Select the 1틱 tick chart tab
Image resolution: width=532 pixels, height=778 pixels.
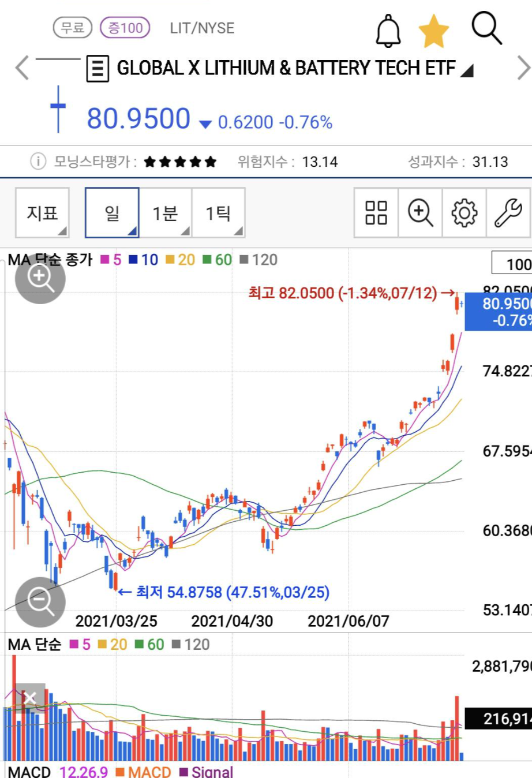(x=218, y=212)
